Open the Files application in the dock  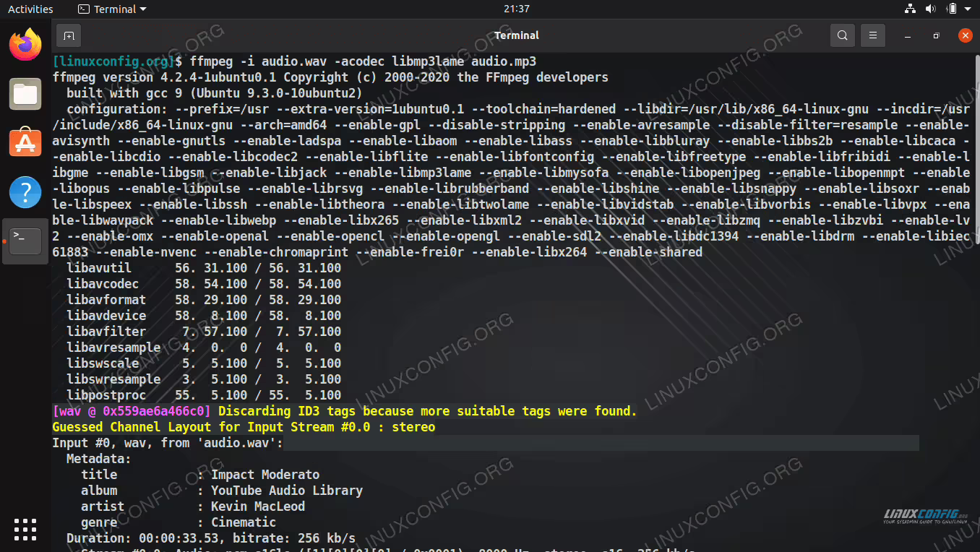pyautogui.click(x=25, y=94)
